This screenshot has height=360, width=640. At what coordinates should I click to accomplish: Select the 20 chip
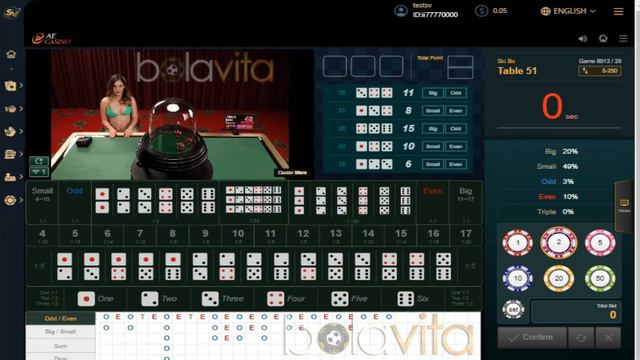[559, 278]
